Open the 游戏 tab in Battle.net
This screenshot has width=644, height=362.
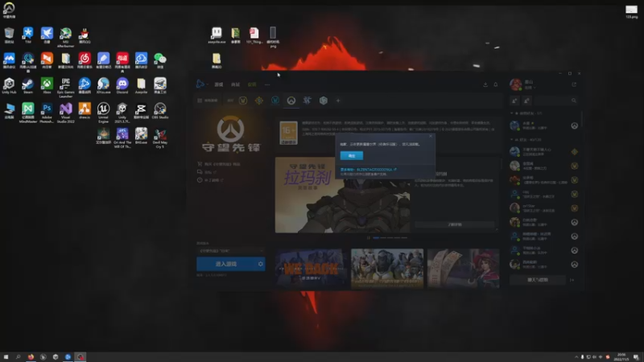tap(219, 84)
